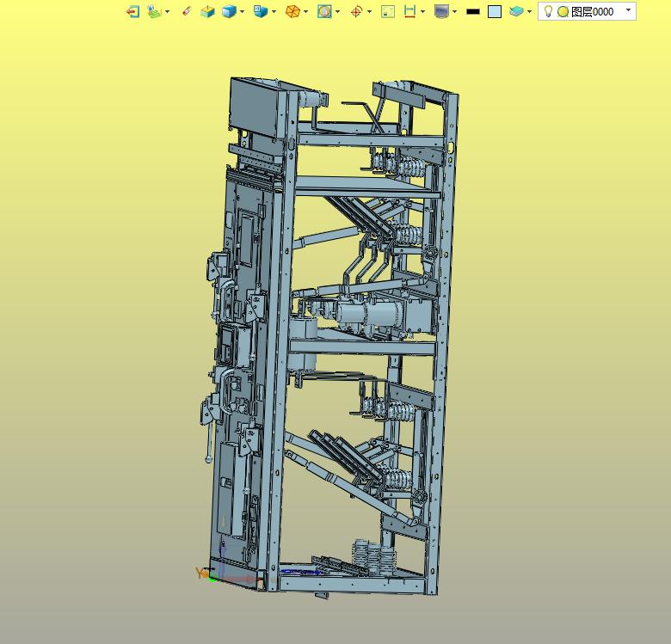This screenshot has width=671, height=644.
Task: Select the dimension measure icon
Action: click(410, 11)
